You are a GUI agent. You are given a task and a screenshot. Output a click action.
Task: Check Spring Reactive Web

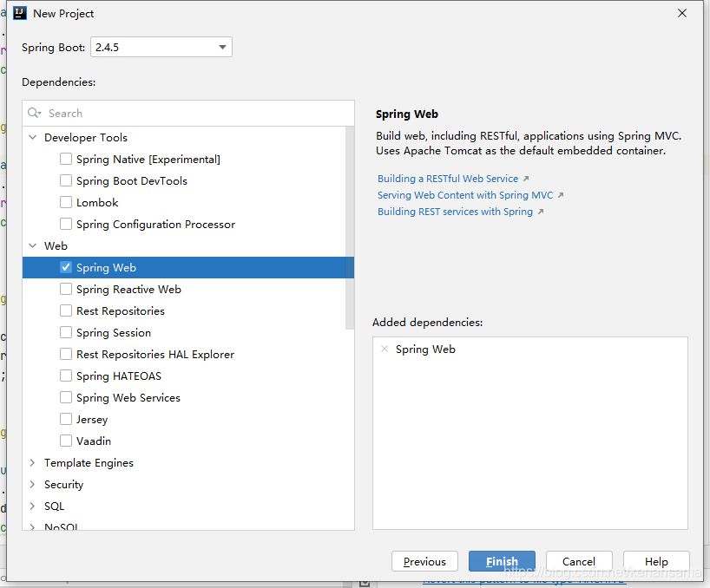point(66,289)
